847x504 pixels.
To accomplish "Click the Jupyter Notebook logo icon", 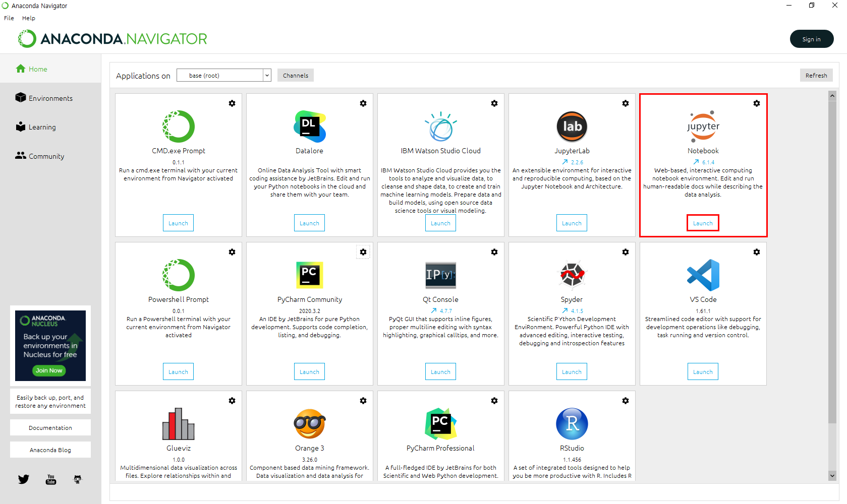I will pos(703,127).
